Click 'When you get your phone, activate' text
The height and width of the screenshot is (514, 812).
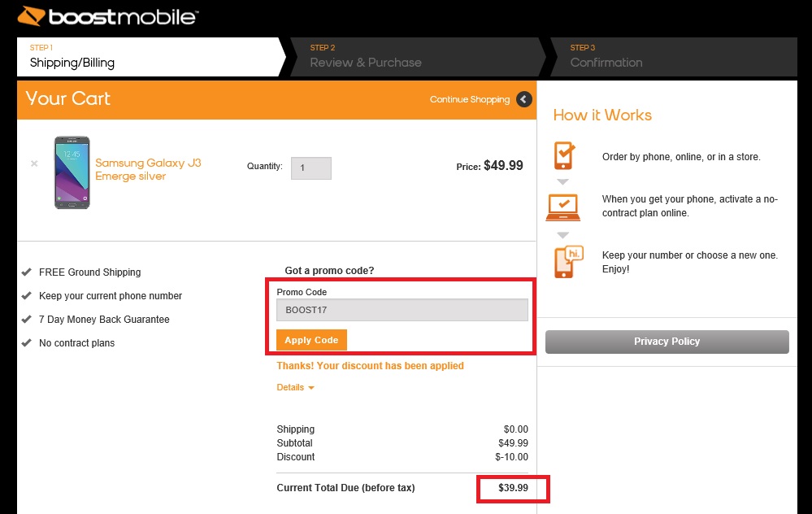click(690, 206)
